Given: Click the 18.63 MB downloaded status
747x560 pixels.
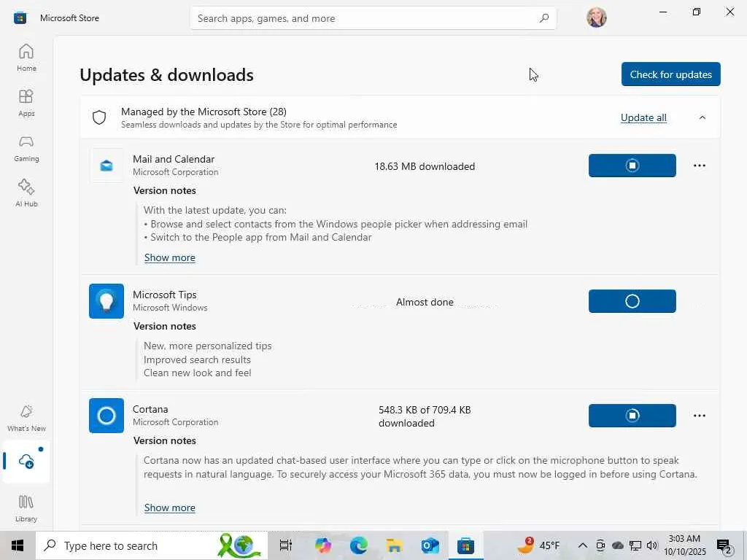Looking at the screenshot, I should pos(425,166).
